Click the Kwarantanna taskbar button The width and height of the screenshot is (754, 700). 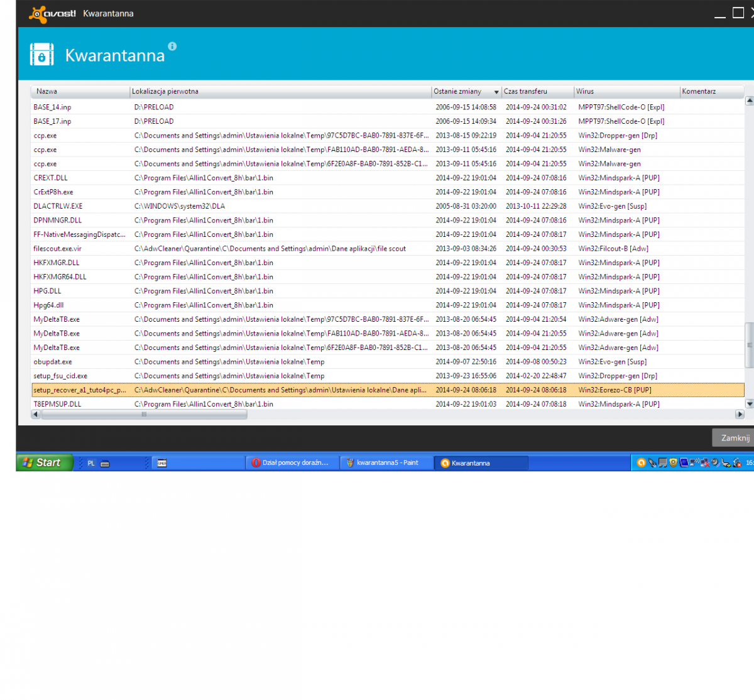(x=481, y=463)
